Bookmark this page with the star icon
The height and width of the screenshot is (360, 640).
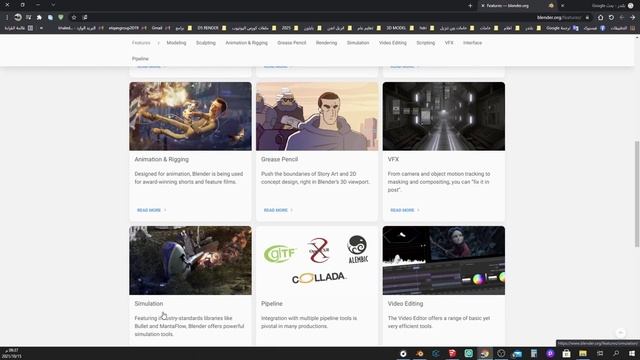point(74,18)
